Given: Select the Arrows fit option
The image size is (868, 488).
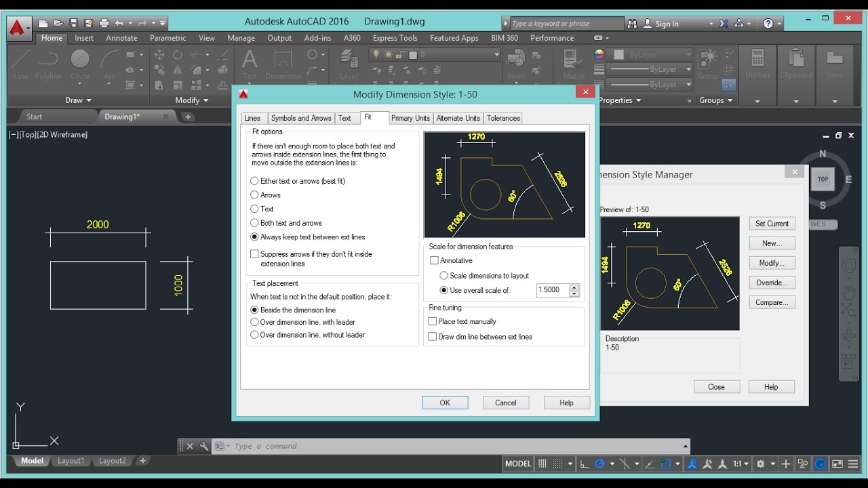Looking at the screenshot, I should click(x=265, y=195).
